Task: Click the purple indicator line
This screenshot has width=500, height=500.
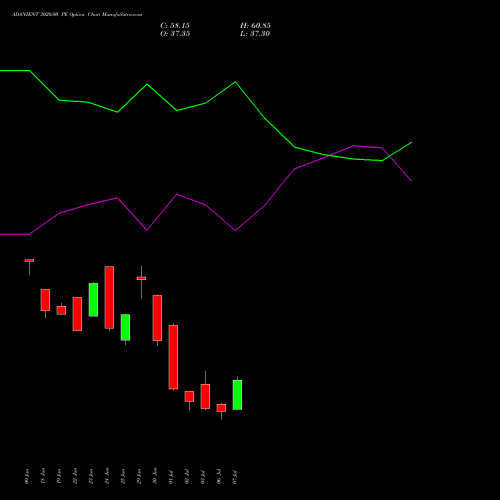Action: [206, 205]
